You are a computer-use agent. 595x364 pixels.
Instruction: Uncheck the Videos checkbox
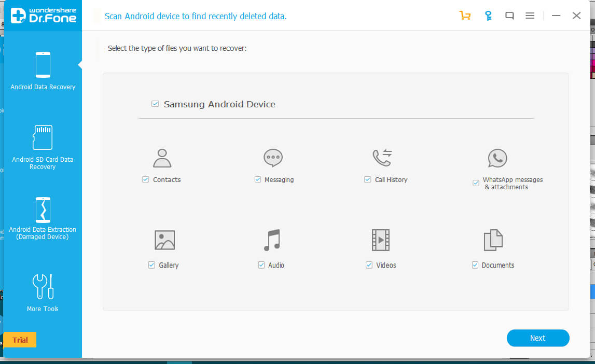pyautogui.click(x=369, y=265)
